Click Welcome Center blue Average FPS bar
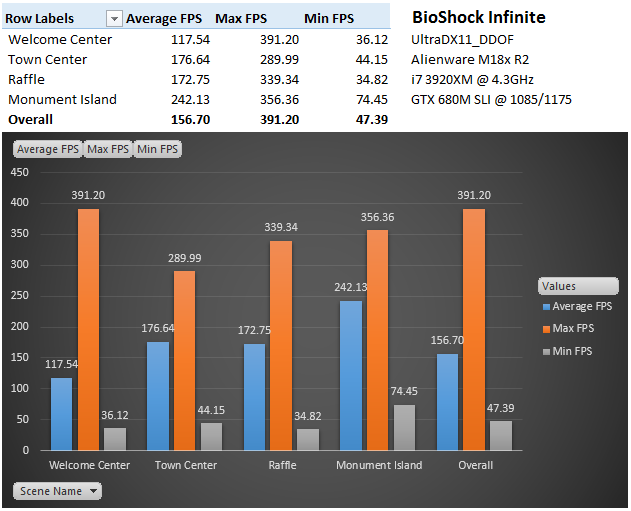This screenshot has height=511, width=631. coord(62,414)
